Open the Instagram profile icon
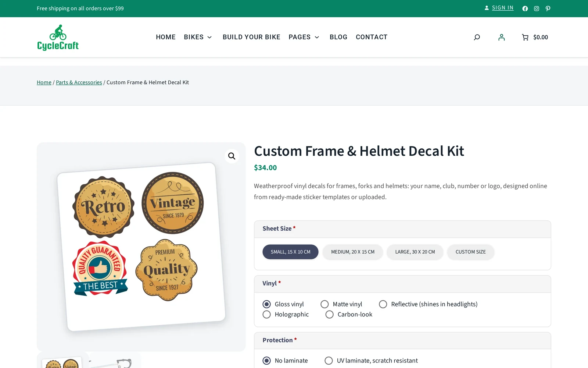This screenshot has height=368, width=588. pyautogui.click(x=537, y=8)
